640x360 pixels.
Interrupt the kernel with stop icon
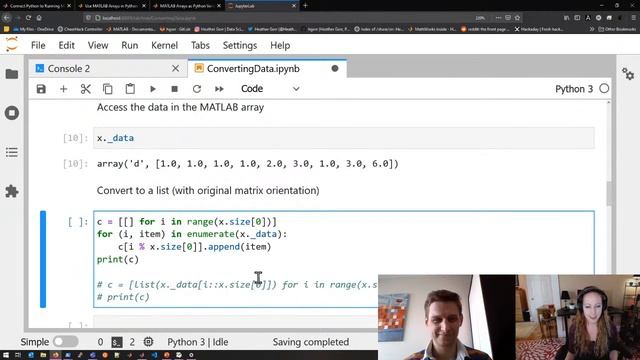click(174, 89)
